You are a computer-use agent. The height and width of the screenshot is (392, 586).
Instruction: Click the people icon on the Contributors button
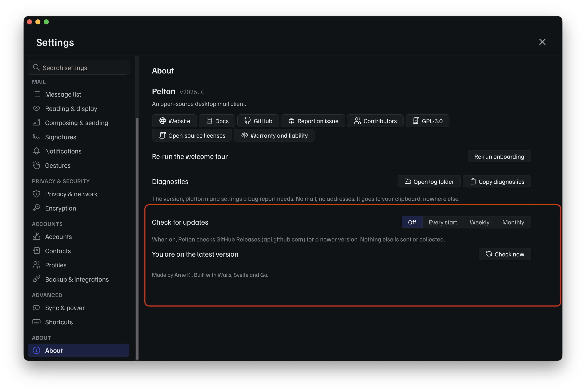coord(358,121)
